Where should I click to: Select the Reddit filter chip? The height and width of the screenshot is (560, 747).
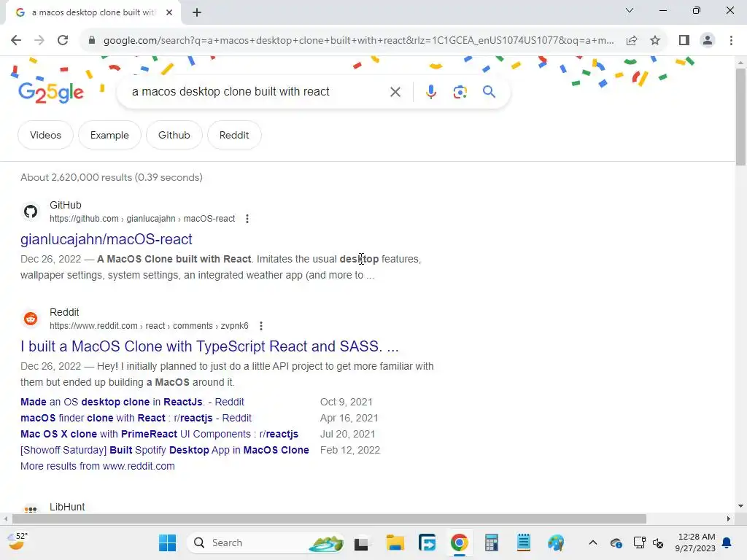[234, 135]
